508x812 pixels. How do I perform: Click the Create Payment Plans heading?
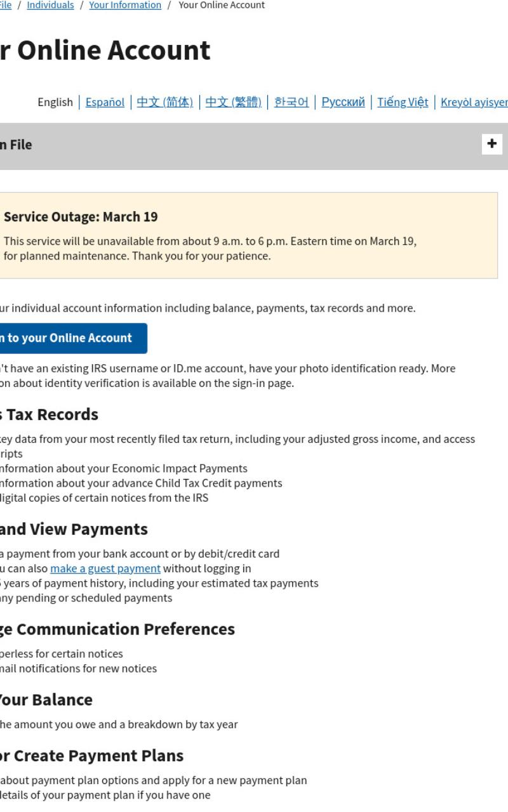[x=92, y=756]
